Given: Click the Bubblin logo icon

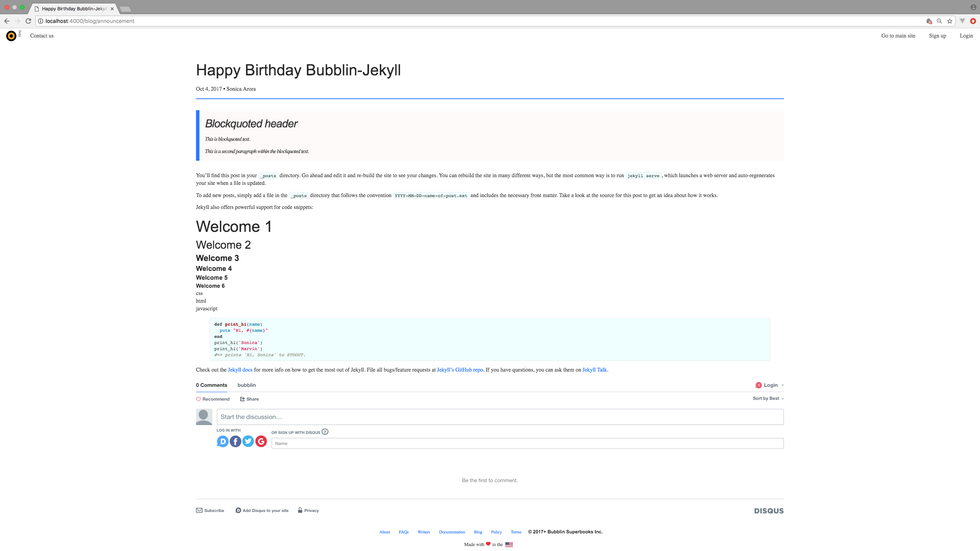Looking at the screenshot, I should coord(11,36).
